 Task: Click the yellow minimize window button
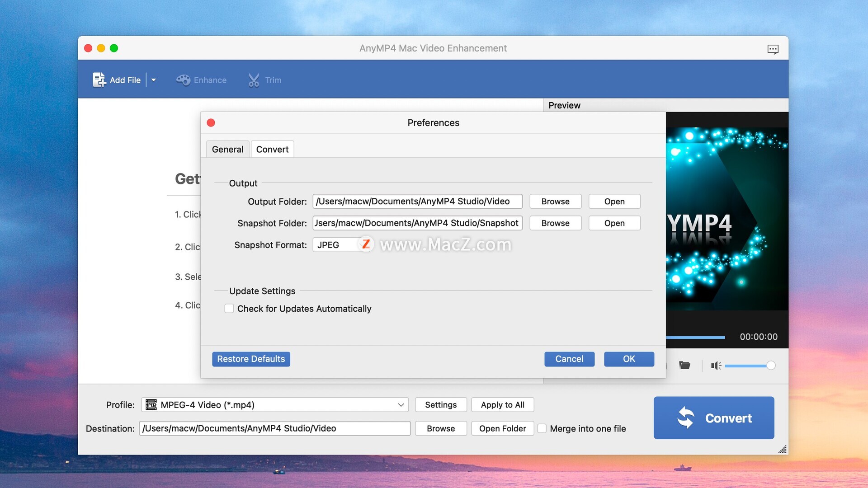[x=101, y=48]
